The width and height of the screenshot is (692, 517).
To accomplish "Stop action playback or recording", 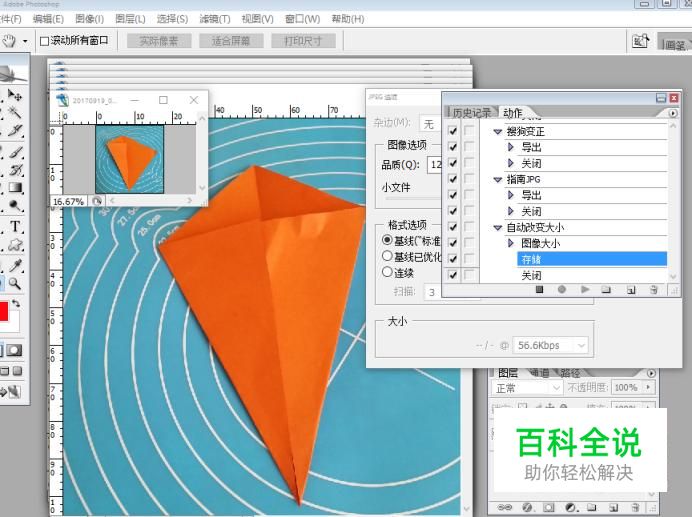I will coord(539,290).
